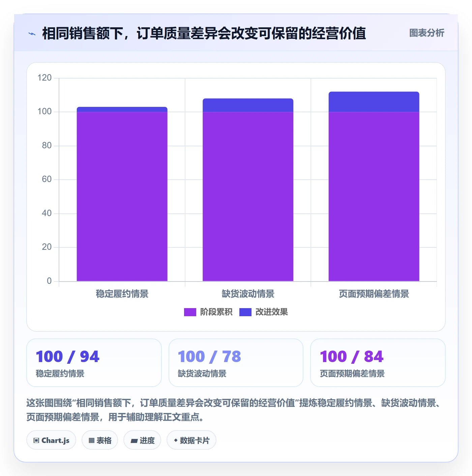Select the Chart.js tag

tap(51, 440)
